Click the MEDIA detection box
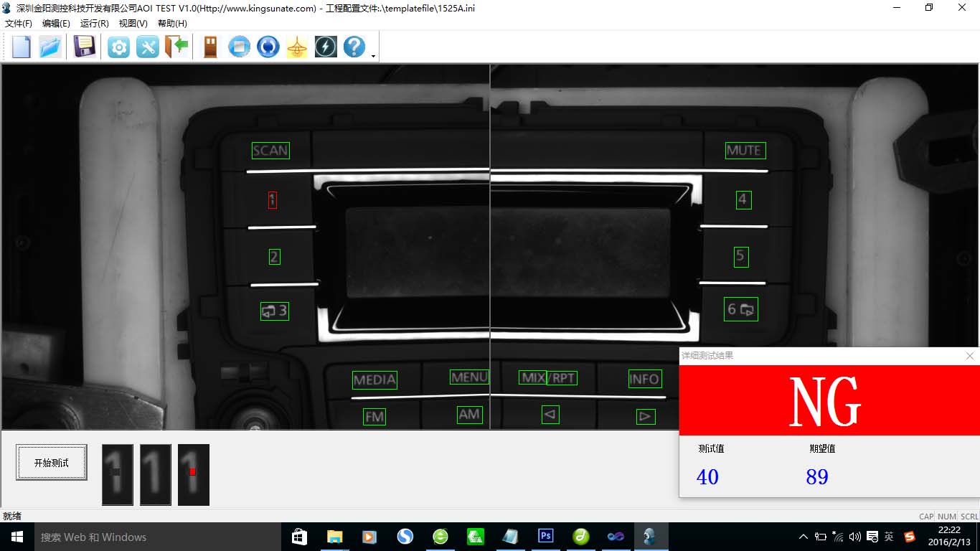 tap(374, 380)
